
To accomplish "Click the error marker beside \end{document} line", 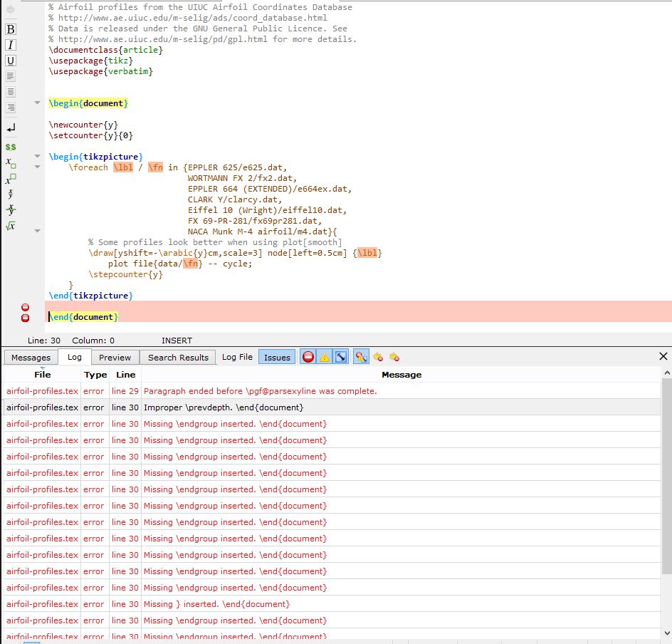I will [26, 318].
